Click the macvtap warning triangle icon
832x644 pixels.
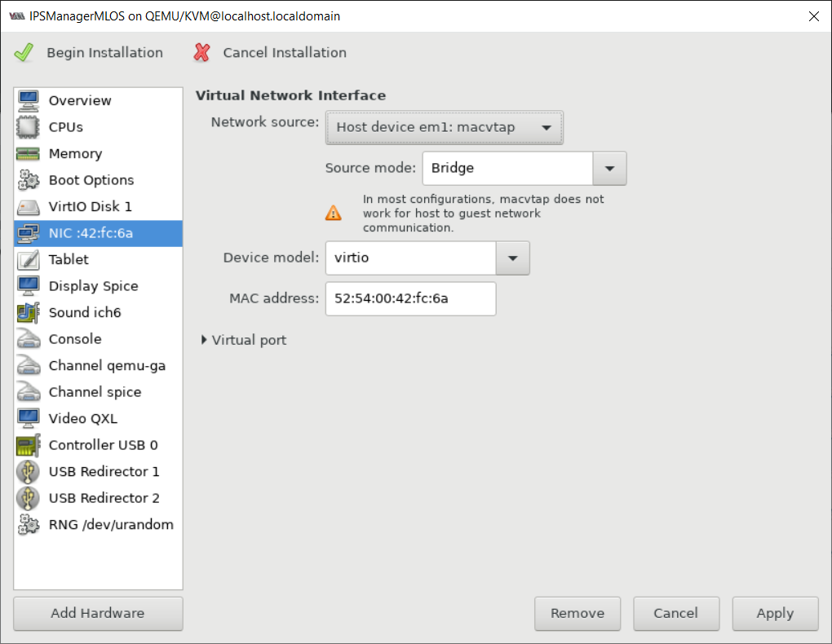point(334,213)
